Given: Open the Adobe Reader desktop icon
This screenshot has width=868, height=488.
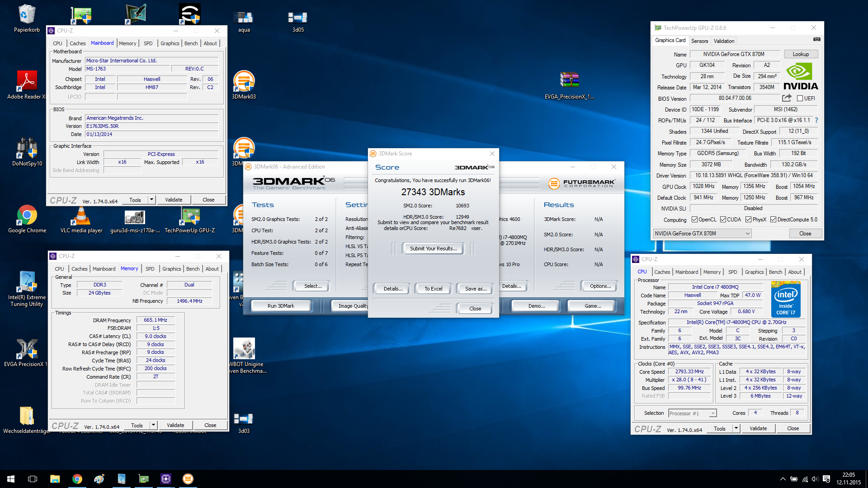Looking at the screenshot, I should (27, 85).
